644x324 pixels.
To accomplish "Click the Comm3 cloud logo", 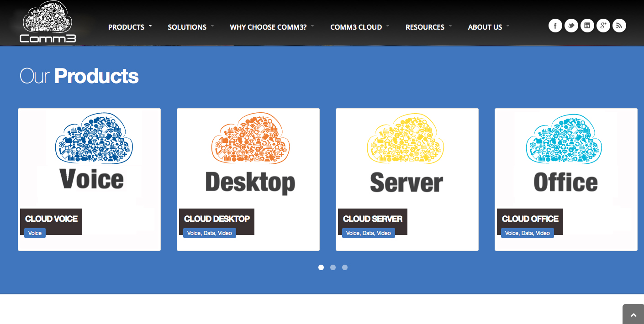I will 48,22.
